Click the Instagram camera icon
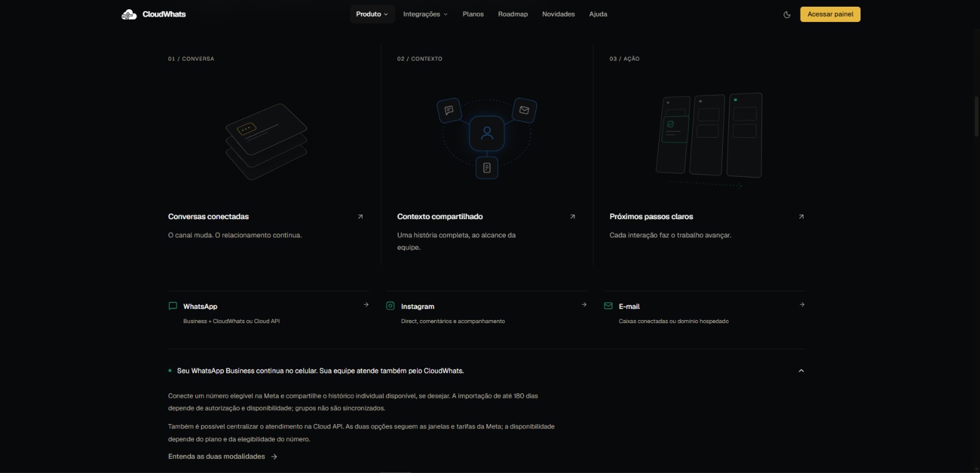The height and width of the screenshot is (473, 980). point(390,306)
